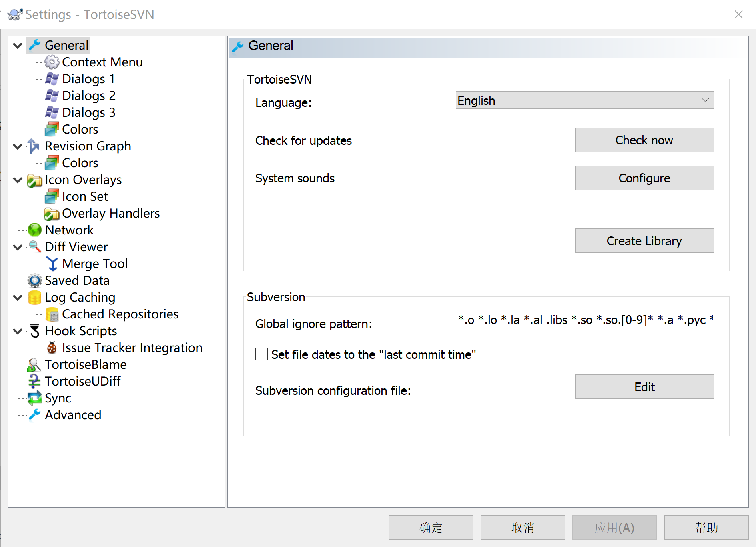
Task: Open the Dialogs 2 settings page
Action: [89, 96]
